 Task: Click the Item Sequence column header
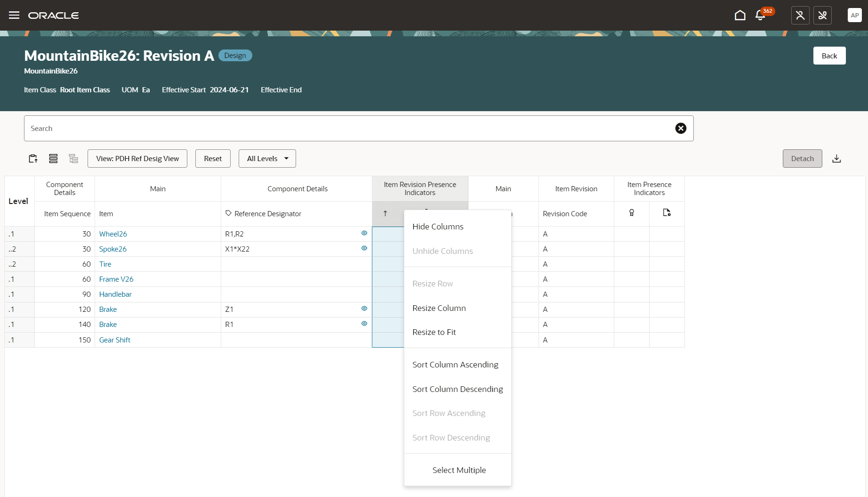click(65, 214)
